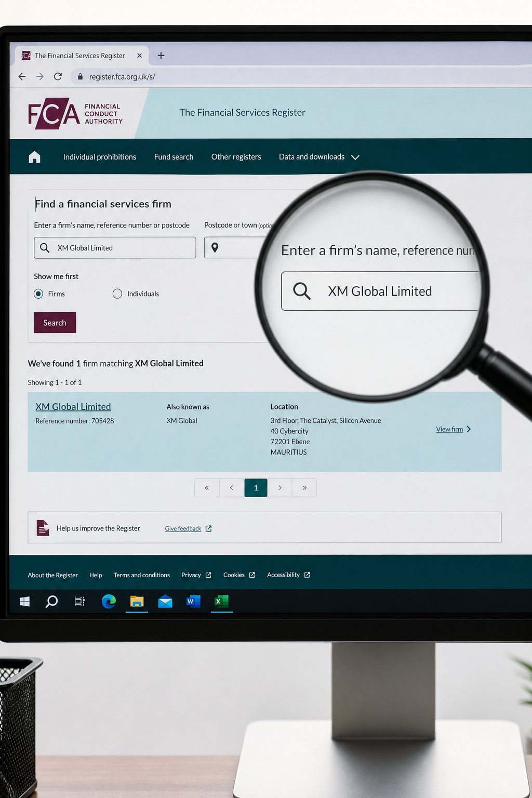Image resolution: width=532 pixels, height=798 pixels.
Task: Click the firm name search input field
Action: 115,248
